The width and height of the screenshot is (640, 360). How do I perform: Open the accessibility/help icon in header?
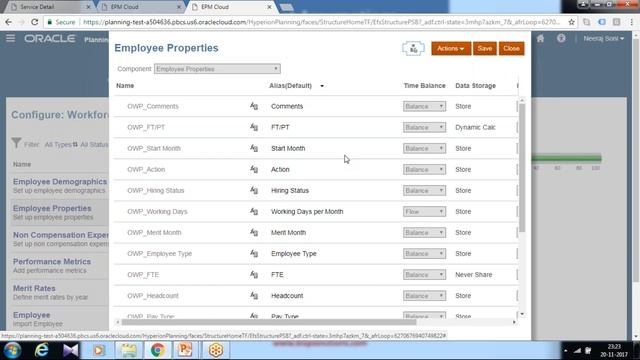coord(561,38)
